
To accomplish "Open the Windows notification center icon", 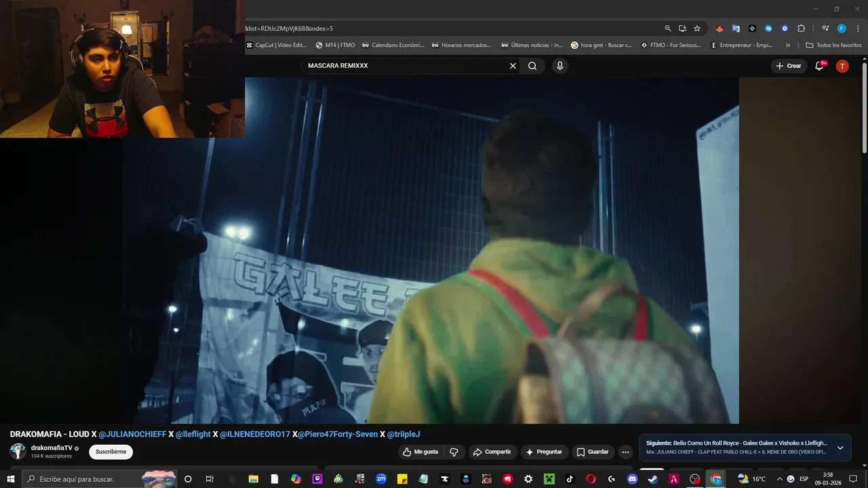I will (x=853, y=479).
